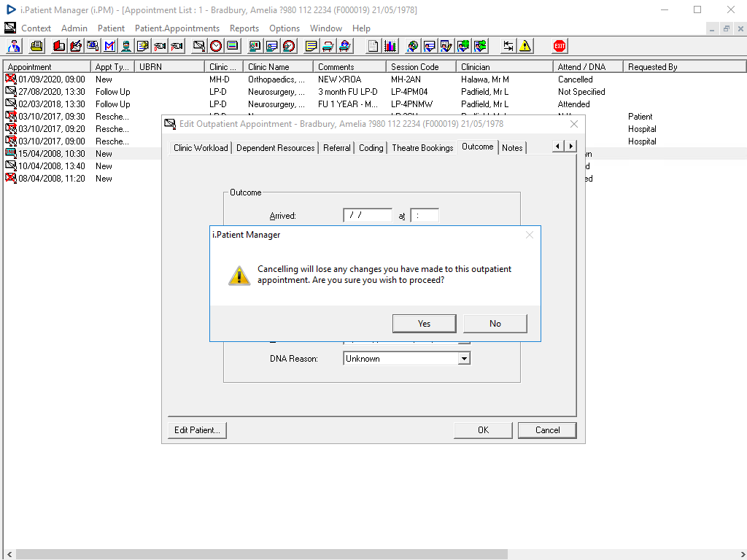Viewport: 747px width, 560px height.
Task: Click the patient in bed toolbar icon
Action: [x=345, y=46]
